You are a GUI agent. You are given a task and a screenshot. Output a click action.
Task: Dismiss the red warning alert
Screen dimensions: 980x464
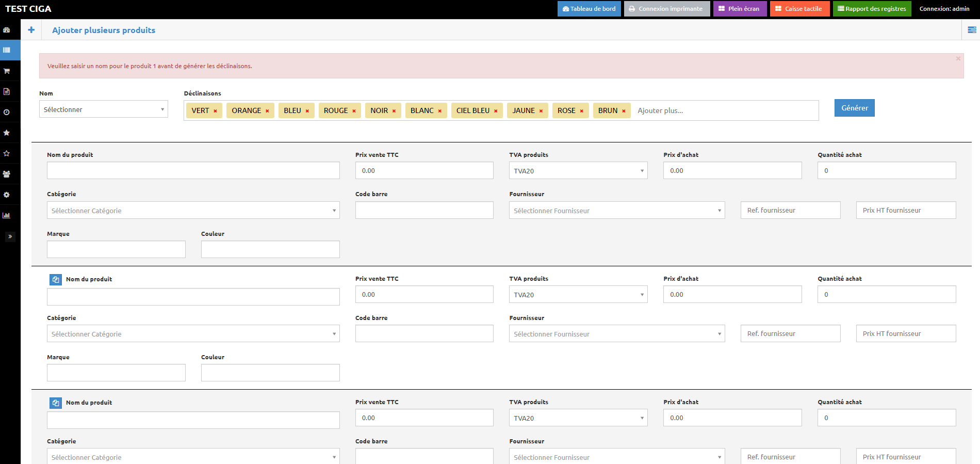tap(958, 59)
